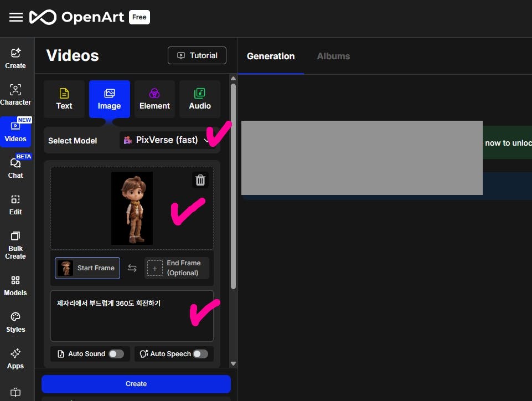The image size is (532, 401).
Task: Click the prompt text area
Action: [132, 316]
